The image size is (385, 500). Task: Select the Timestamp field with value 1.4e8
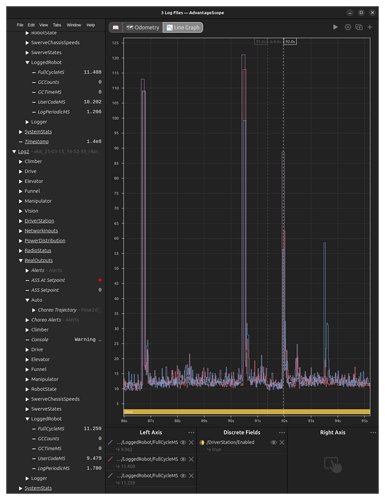(x=36, y=142)
